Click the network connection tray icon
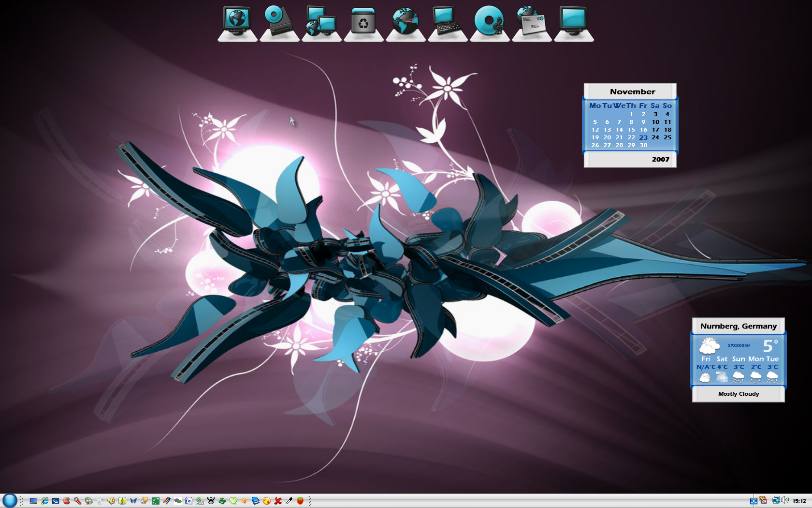The width and height of the screenshot is (812, 508). (776, 500)
